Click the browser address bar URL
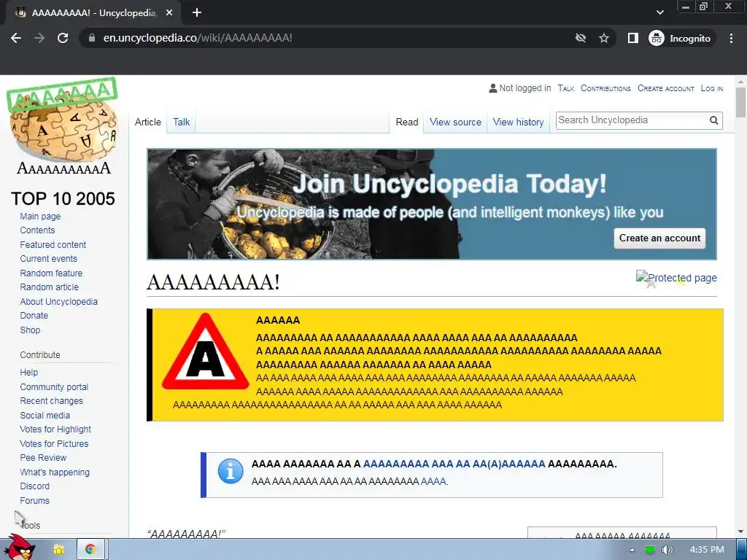Screen dimensions: 747x560 [198, 38]
